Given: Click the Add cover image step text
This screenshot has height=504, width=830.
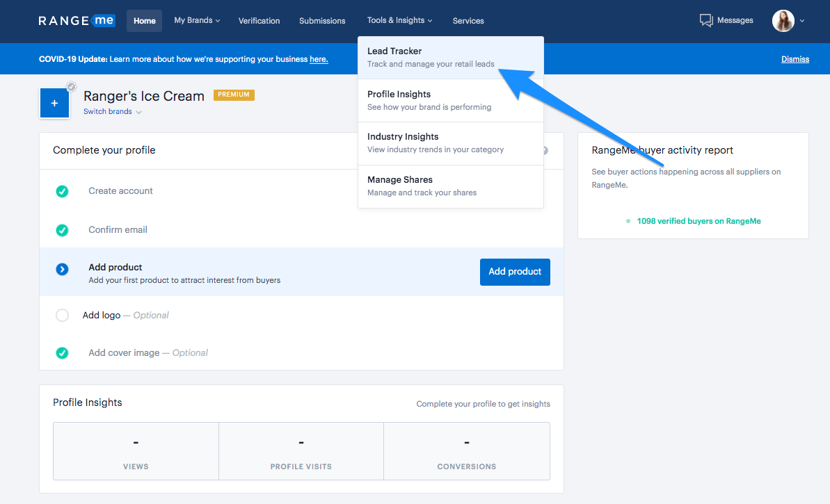Looking at the screenshot, I should [148, 352].
